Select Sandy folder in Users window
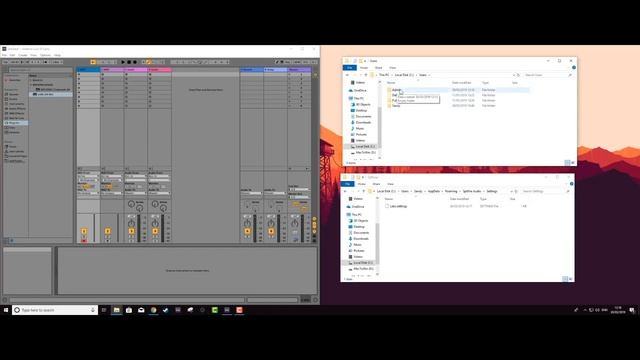The width and height of the screenshot is (640, 360). coord(396,106)
